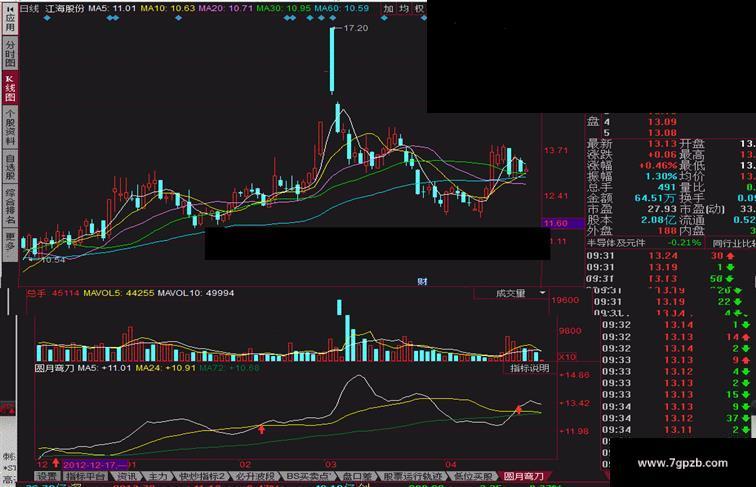This screenshot has width=756, height=487.
Task: Open the 指标平台 button
Action: pyautogui.click(x=85, y=476)
